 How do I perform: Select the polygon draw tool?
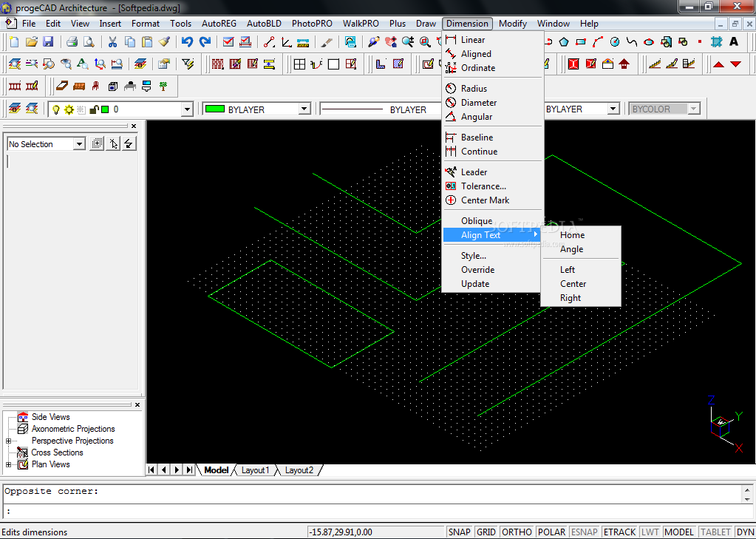click(564, 42)
